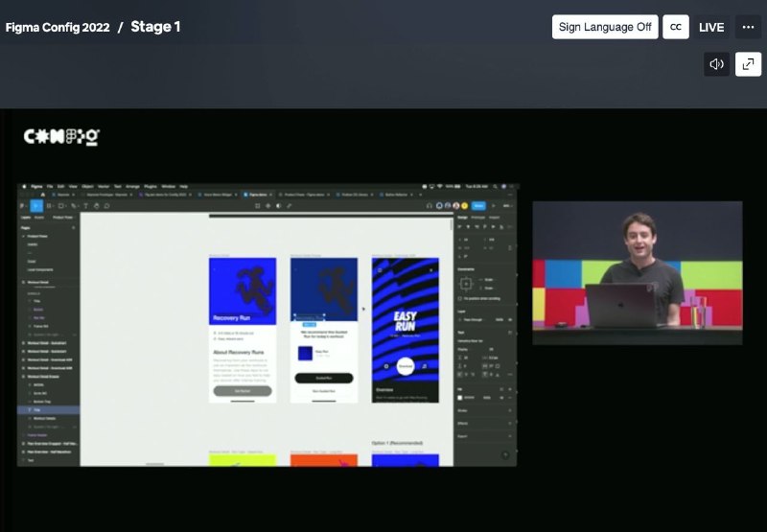Add a new page with plus icon
Screen dimensions: 767x532
tap(74, 227)
